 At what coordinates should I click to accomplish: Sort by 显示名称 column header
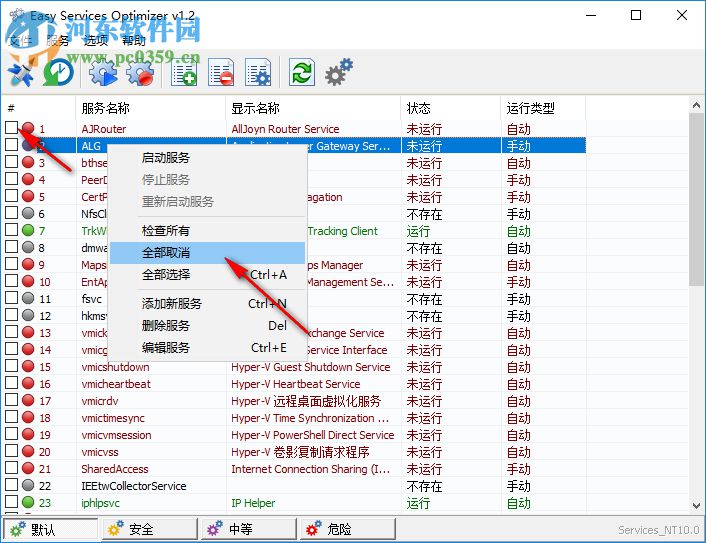click(313, 108)
